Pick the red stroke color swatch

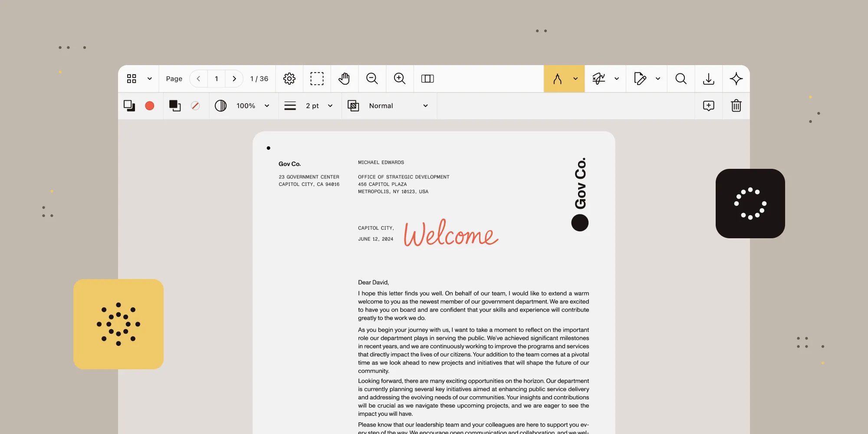pyautogui.click(x=150, y=106)
